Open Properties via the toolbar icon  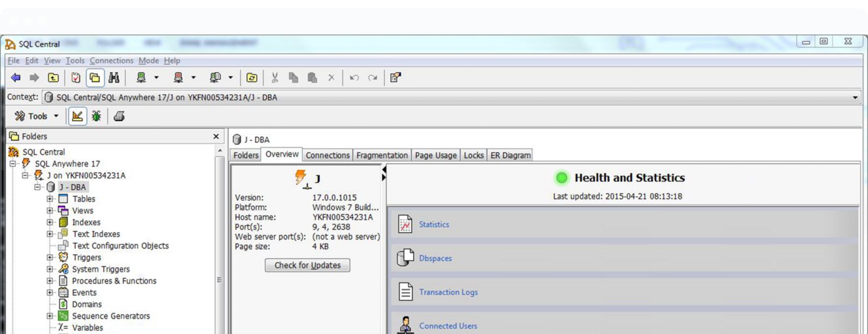pyautogui.click(x=395, y=78)
